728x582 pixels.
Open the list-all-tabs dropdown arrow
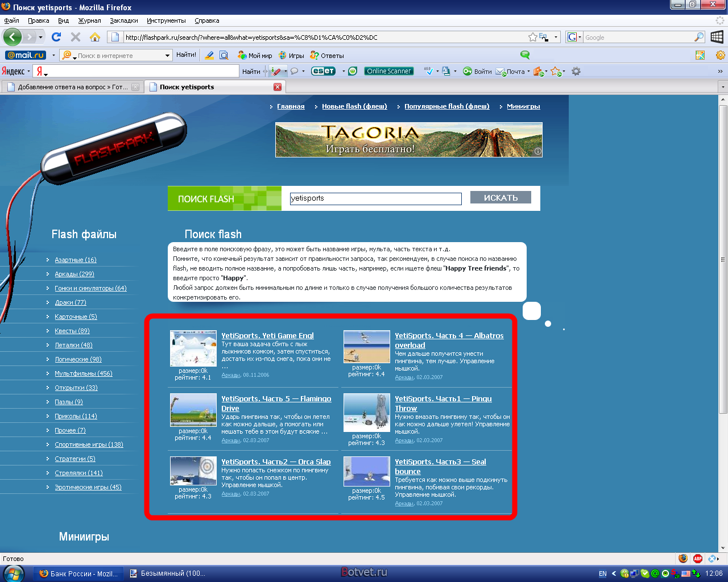pyautogui.click(x=722, y=87)
